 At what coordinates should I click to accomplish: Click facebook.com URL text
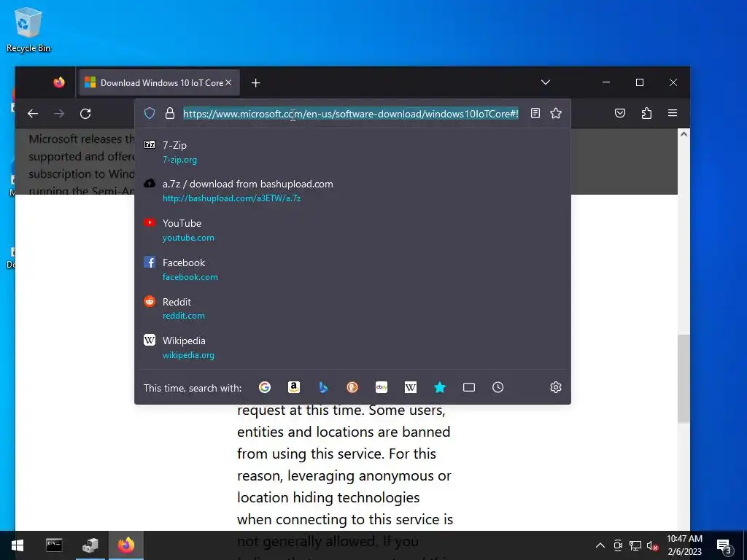pos(190,276)
